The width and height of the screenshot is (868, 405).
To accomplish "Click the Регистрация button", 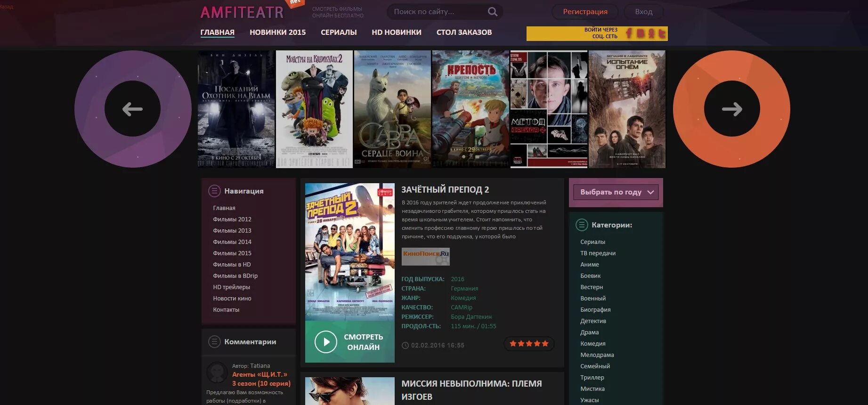I will pyautogui.click(x=585, y=12).
